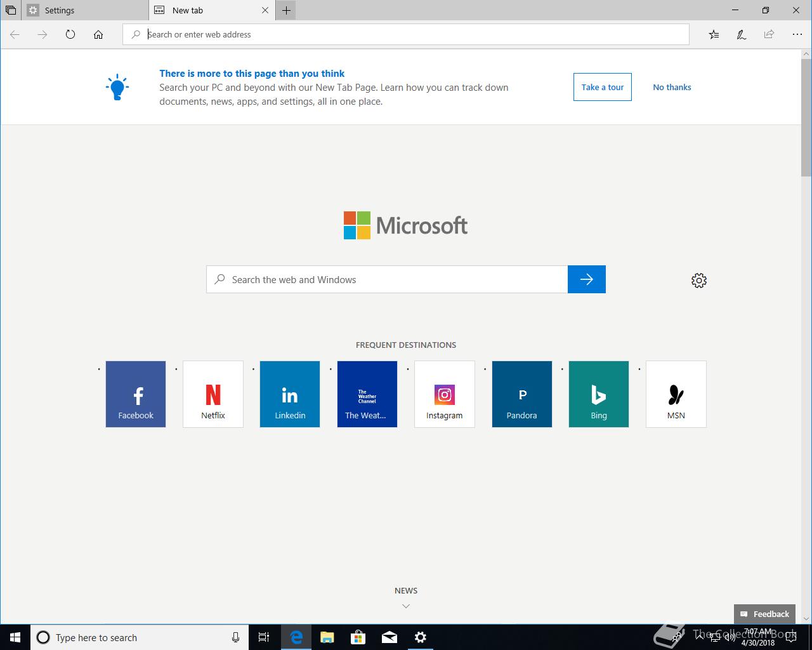Open the Settings and more ellipsis menu
812x650 pixels.
click(797, 34)
